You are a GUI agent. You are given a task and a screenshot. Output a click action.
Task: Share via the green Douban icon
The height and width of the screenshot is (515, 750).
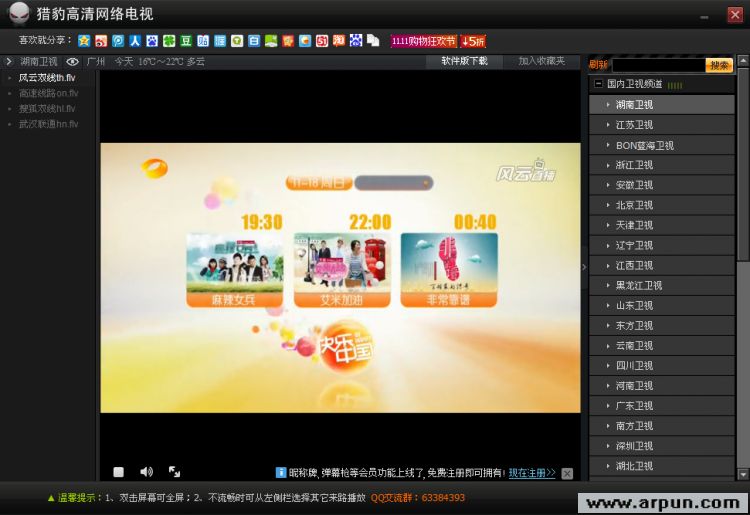click(186, 41)
